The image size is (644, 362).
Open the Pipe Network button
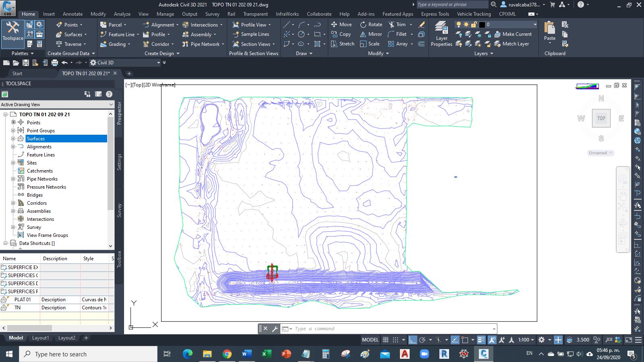pos(203,44)
